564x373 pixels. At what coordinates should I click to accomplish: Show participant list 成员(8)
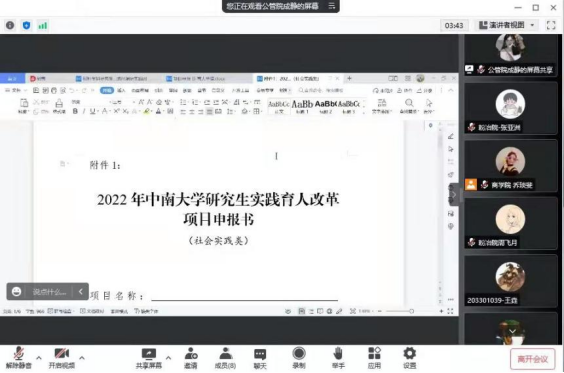click(x=225, y=358)
